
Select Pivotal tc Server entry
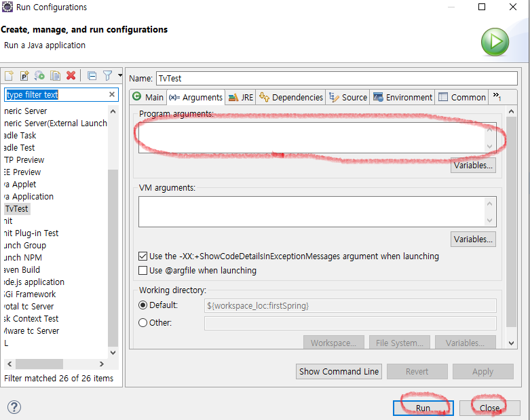pos(29,307)
